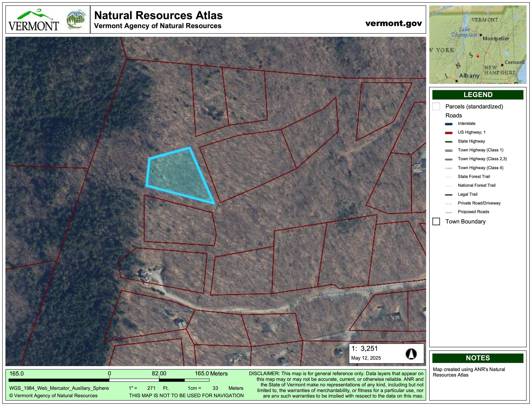Click the Legal Trail legend symbol
Image resolution: width=532 pixels, height=406 pixels.
click(449, 194)
